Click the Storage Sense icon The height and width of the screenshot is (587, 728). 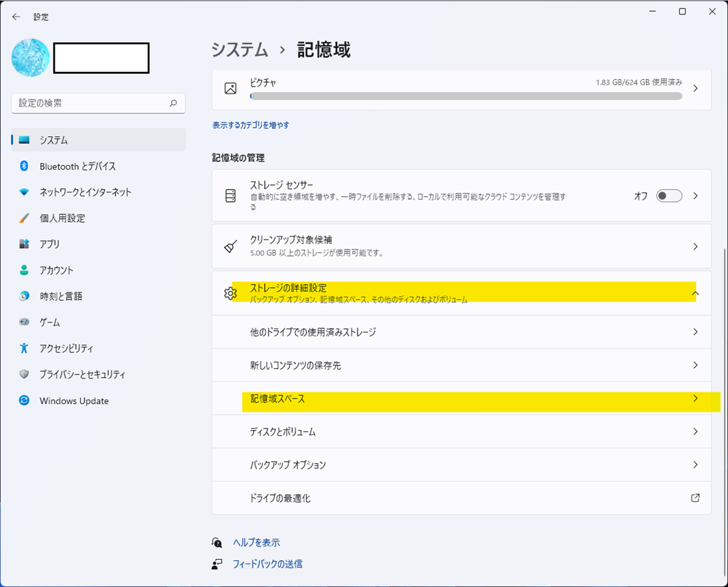point(231,195)
